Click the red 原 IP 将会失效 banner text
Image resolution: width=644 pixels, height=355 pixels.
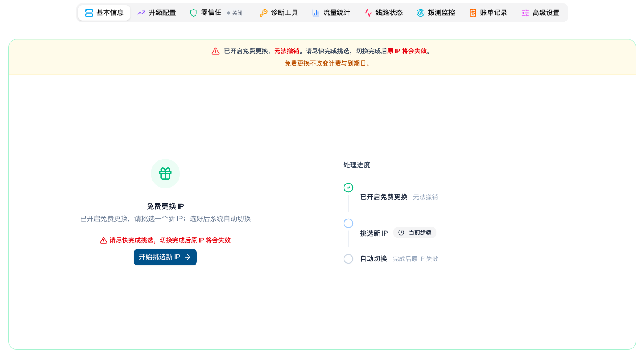[407, 51]
